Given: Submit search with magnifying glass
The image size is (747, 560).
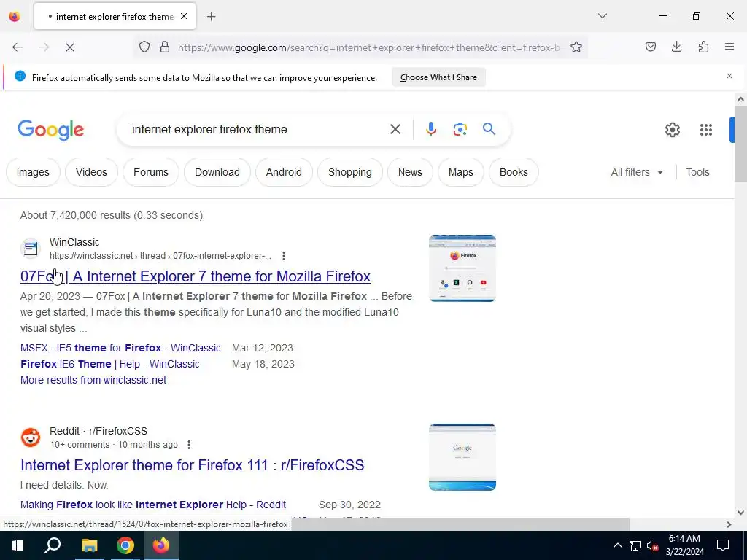Looking at the screenshot, I should (489, 129).
